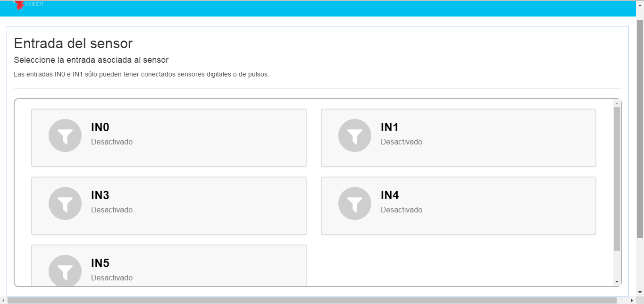
Task: Click the input list's vertical scrollbar thumb
Action: click(617, 178)
